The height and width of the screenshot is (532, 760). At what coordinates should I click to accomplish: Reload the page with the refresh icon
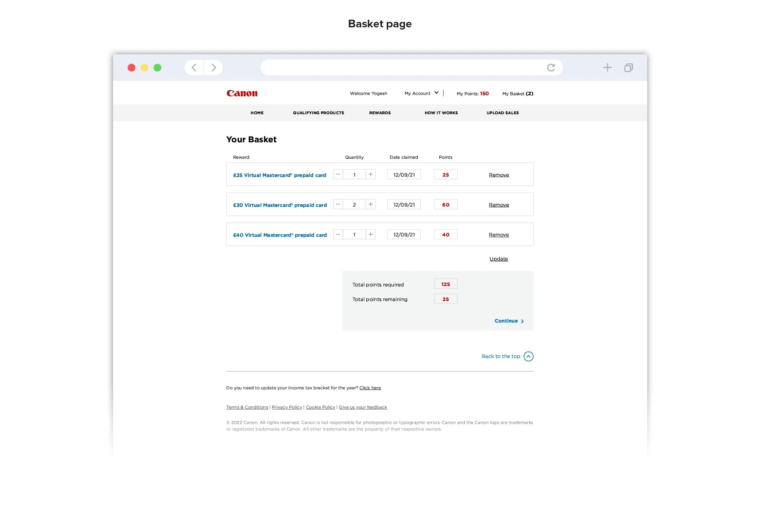click(x=551, y=68)
